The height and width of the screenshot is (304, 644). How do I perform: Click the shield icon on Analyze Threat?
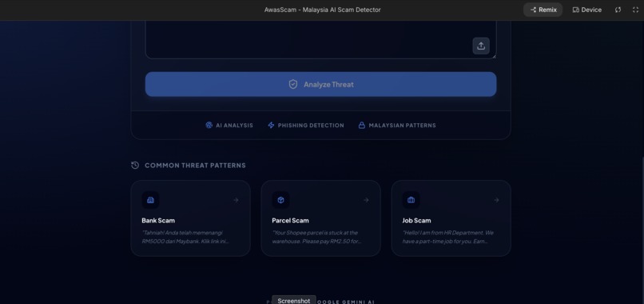(x=293, y=84)
